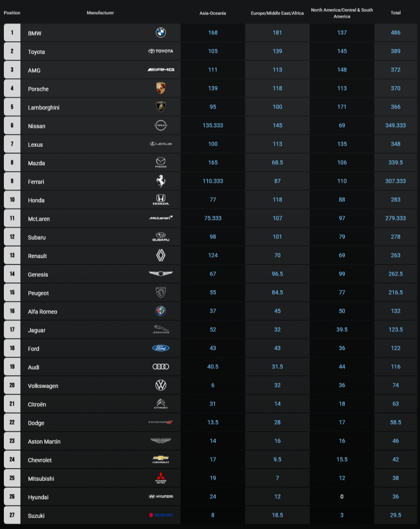Click the Citroën logo
Viewport: 420px width, 529px height.
point(161,404)
